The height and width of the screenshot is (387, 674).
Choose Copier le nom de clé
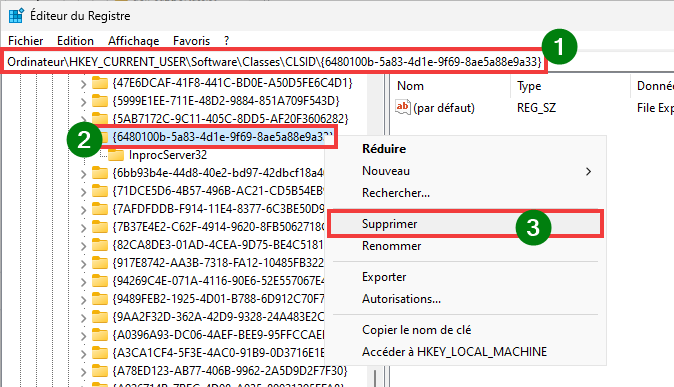tap(416, 329)
